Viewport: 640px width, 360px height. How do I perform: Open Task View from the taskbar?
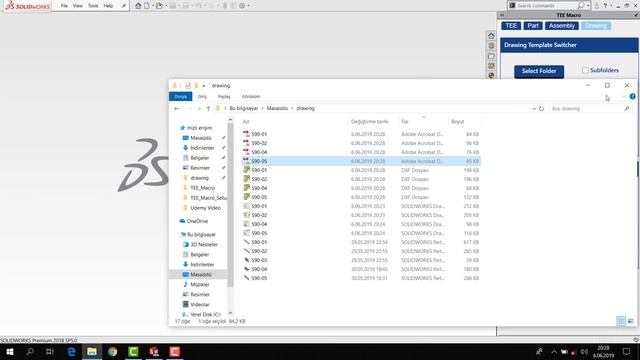tap(50, 351)
